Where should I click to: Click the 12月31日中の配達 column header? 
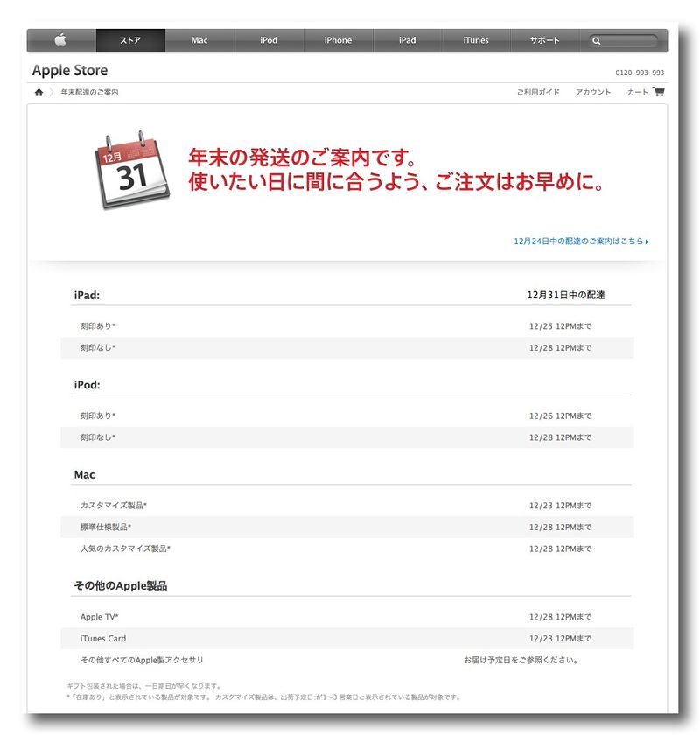tap(566, 295)
